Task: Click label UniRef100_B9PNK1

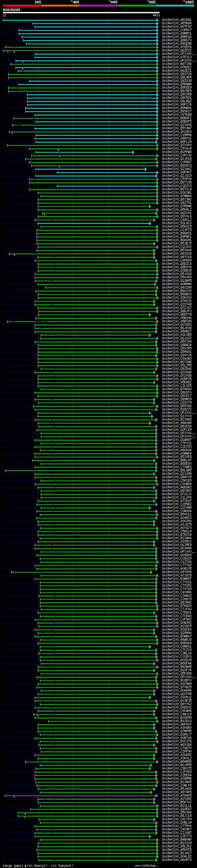Action: (x=177, y=237)
